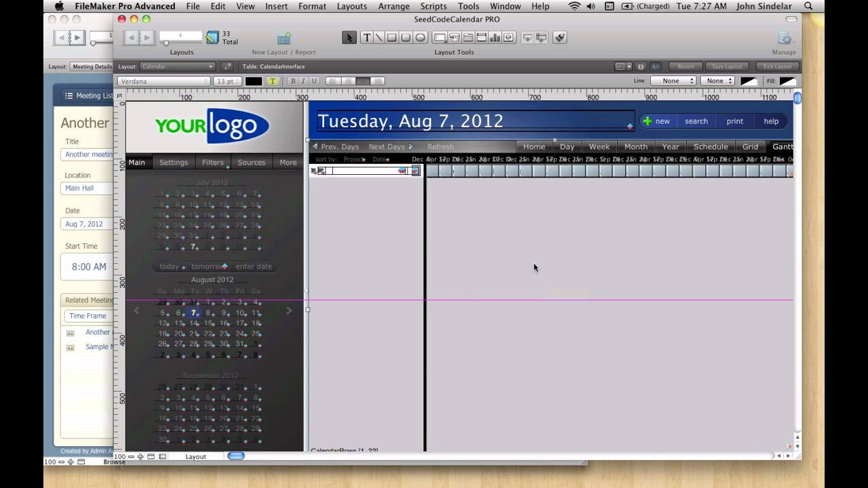Click the Spotlight magnifier in menu bar

tap(808, 6)
